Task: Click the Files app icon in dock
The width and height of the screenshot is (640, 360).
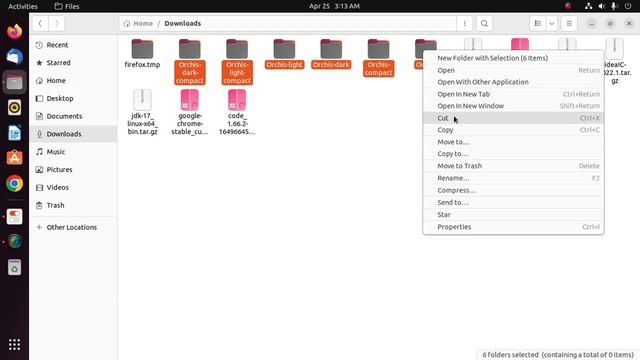Action: click(x=14, y=82)
